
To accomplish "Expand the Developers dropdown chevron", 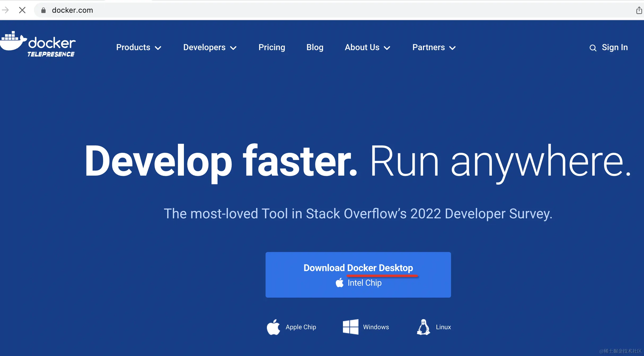I will (233, 48).
